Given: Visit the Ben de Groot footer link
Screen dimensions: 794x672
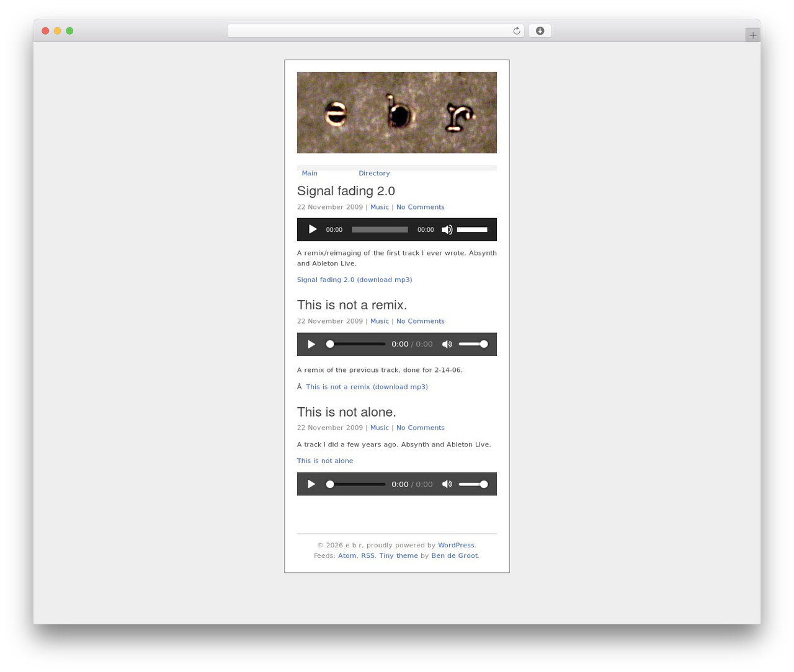Looking at the screenshot, I should (454, 556).
